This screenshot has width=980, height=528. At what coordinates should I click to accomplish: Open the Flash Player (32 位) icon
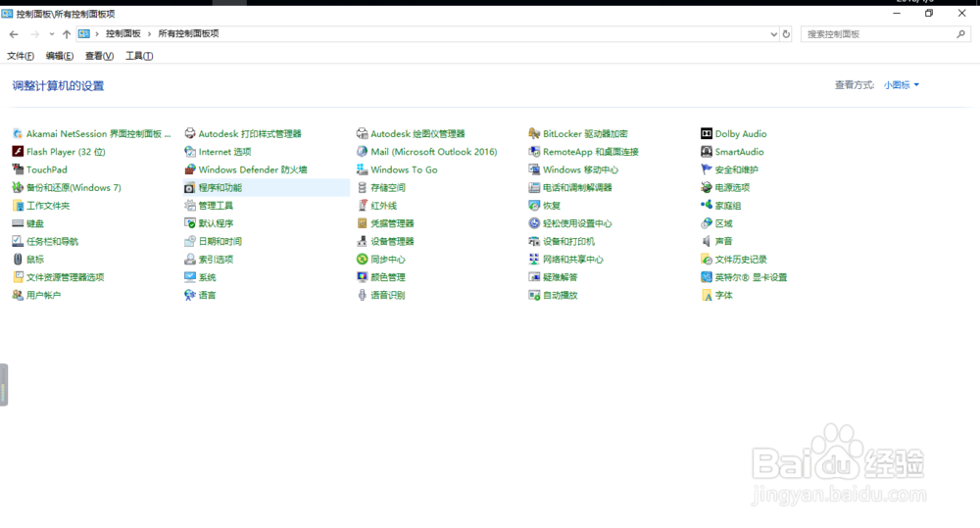(x=18, y=152)
